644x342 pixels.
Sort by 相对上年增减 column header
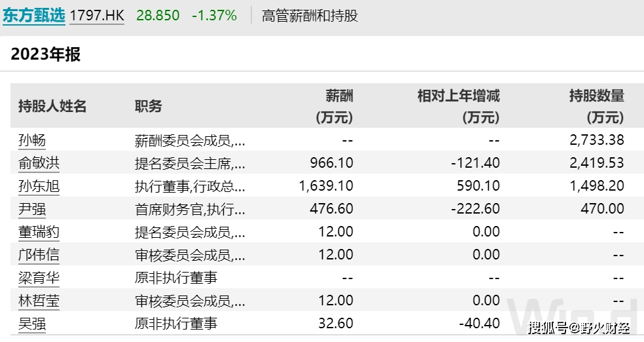pos(458,97)
